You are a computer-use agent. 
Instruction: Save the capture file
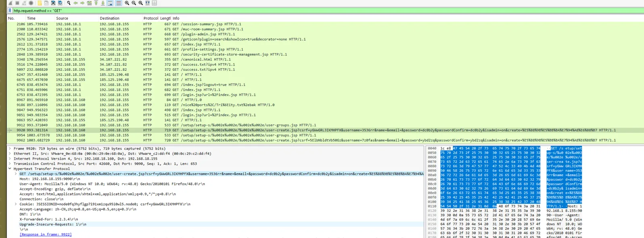46,3
